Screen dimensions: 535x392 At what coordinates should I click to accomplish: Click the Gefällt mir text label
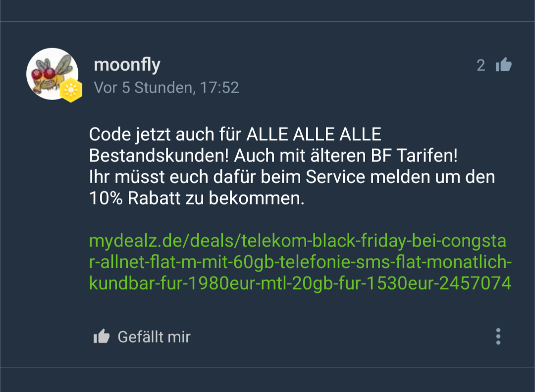[154, 337]
